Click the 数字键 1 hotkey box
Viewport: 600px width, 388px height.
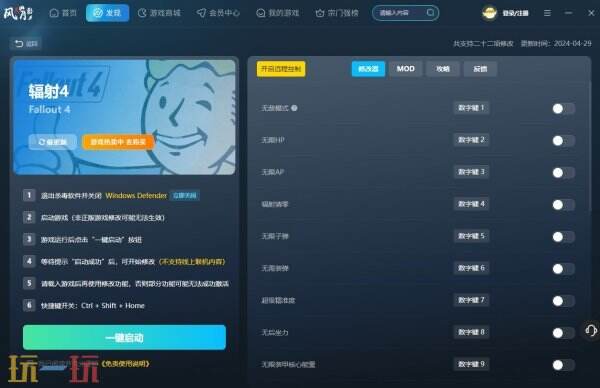[x=471, y=108]
